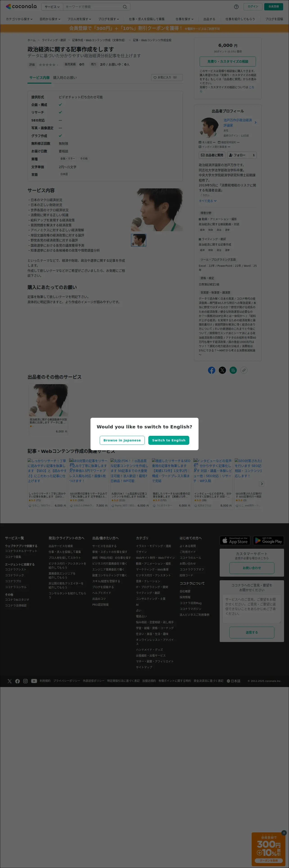Image resolution: width=289 pixels, height=868 pixels.
Task: Select small service photo thumbnail
Action: [x=139, y=240]
